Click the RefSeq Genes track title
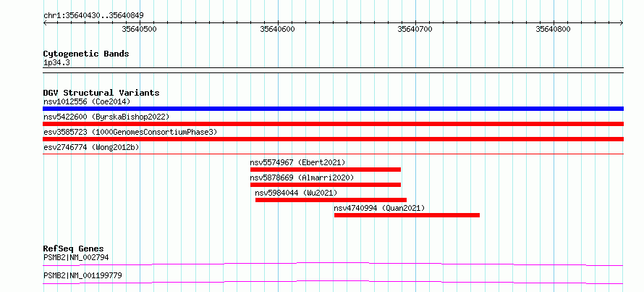This screenshot has height=292, width=644. [x=74, y=249]
